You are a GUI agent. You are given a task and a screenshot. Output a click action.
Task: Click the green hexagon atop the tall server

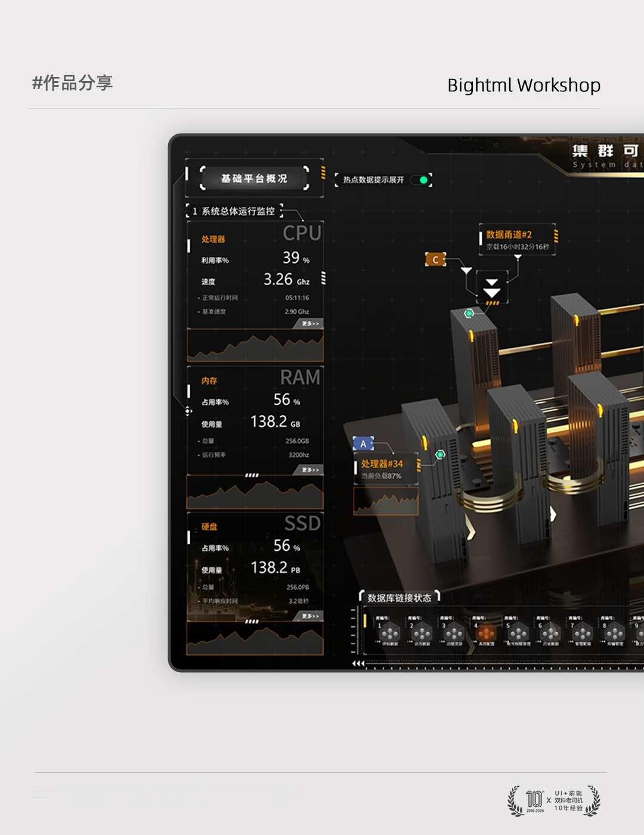pyautogui.click(x=469, y=313)
